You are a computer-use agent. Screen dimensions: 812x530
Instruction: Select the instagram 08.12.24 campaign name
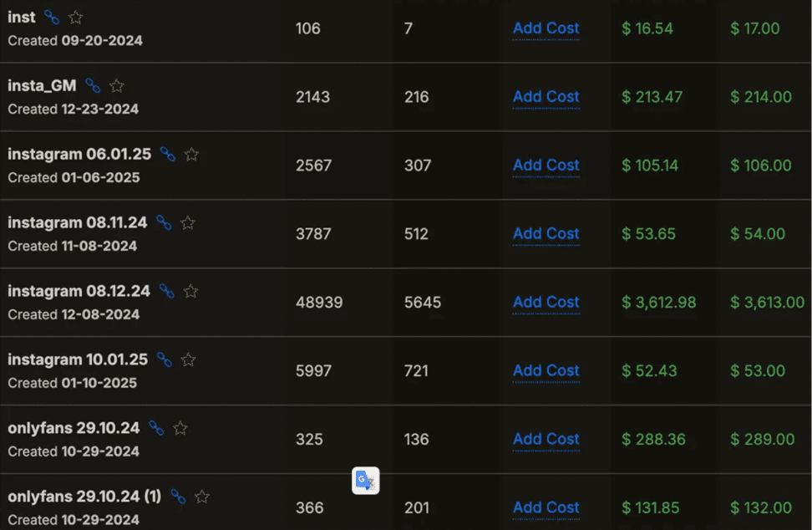tap(79, 291)
